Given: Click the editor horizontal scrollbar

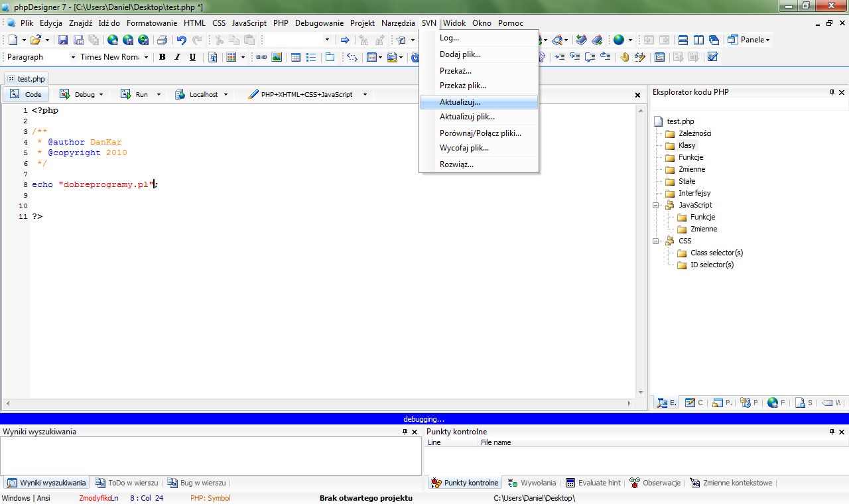Looking at the screenshot, I should [318, 403].
